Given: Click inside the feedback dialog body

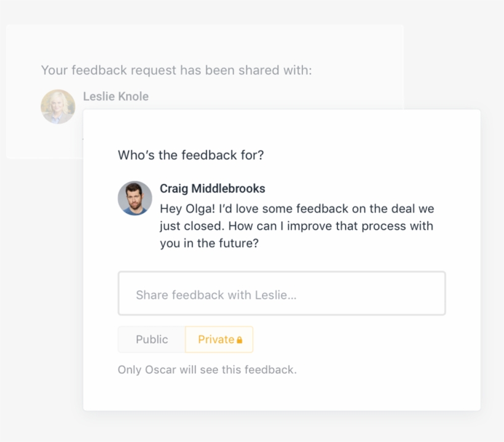Looking at the screenshot, I should (283, 258).
